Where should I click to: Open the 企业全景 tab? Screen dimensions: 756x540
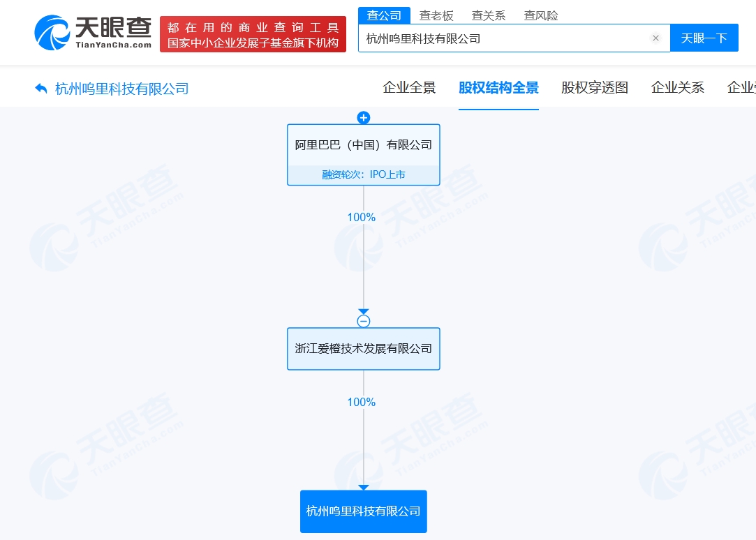click(x=409, y=87)
